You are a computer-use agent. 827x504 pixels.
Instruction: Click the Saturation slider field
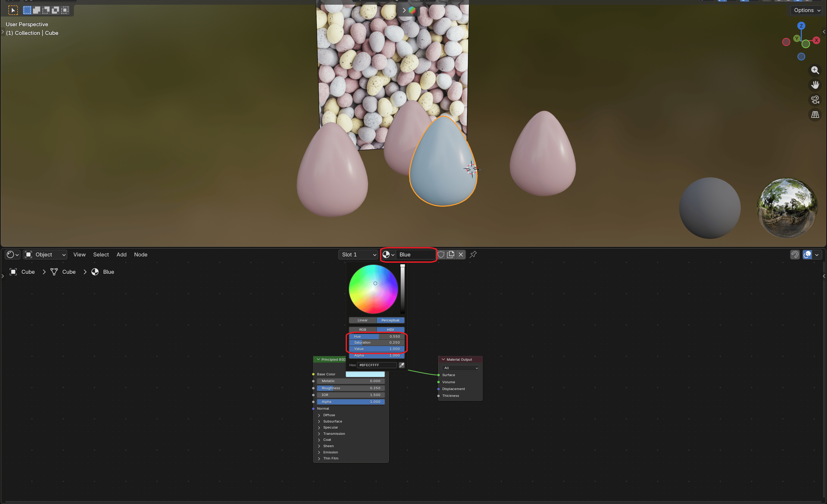[377, 343]
